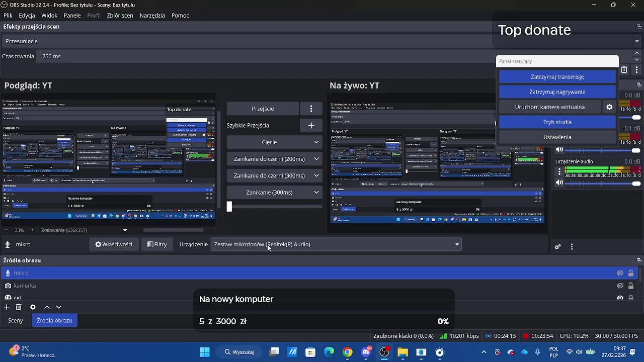The image size is (644, 362).
Task: Toggle visibility of mikro source
Action: click(x=620, y=273)
